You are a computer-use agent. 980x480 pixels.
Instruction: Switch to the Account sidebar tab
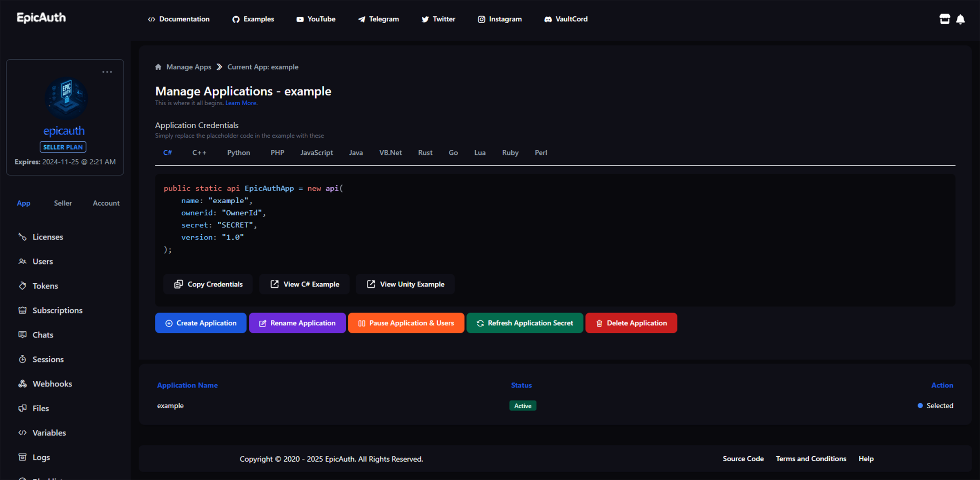(x=106, y=203)
